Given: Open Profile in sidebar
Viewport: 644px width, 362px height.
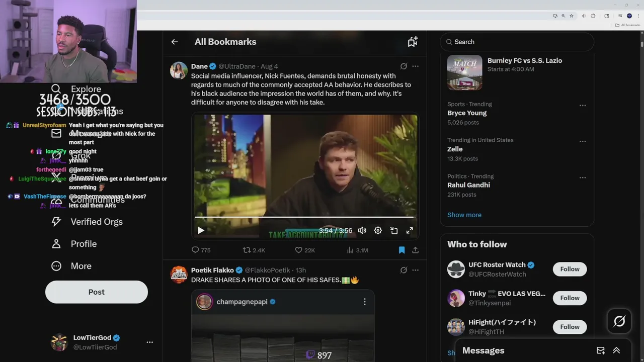Looking at the screenshot, I should coord(74,244).
